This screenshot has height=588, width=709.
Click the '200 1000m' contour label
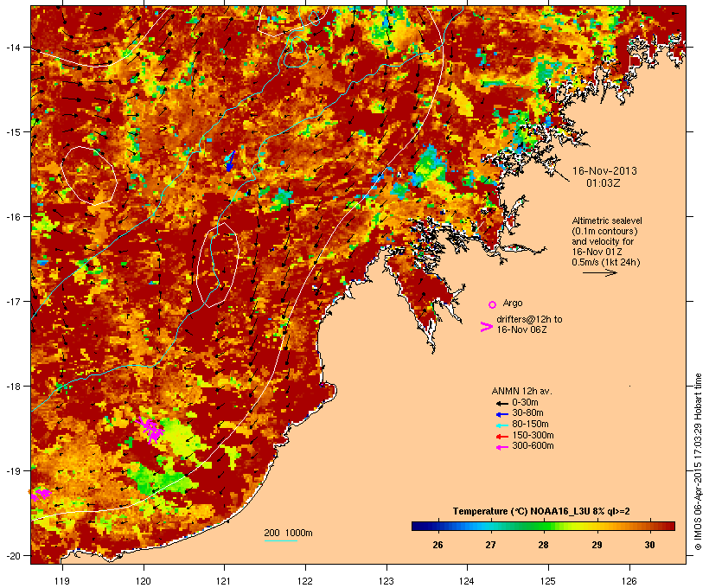coord(288,533)
